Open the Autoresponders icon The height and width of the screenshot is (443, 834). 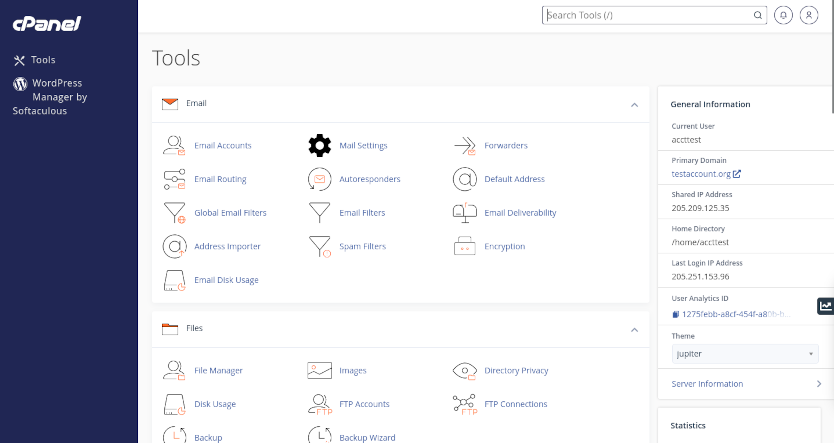pos(319,179)
